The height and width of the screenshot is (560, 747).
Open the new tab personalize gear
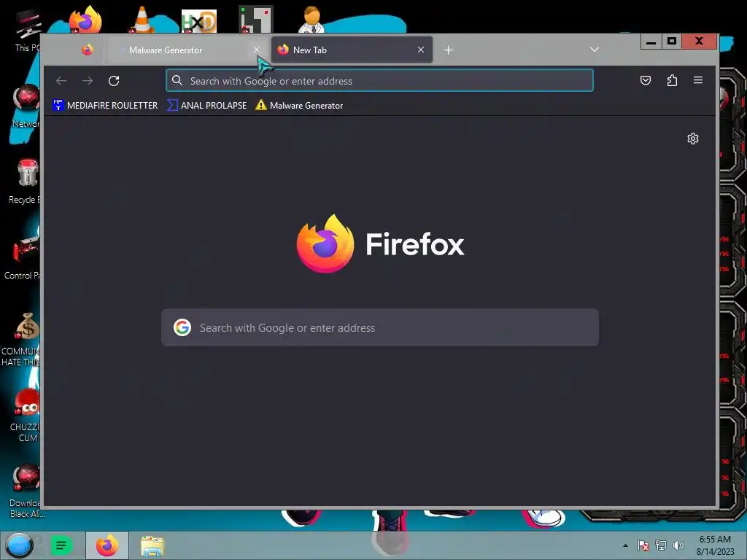point(693,139)
